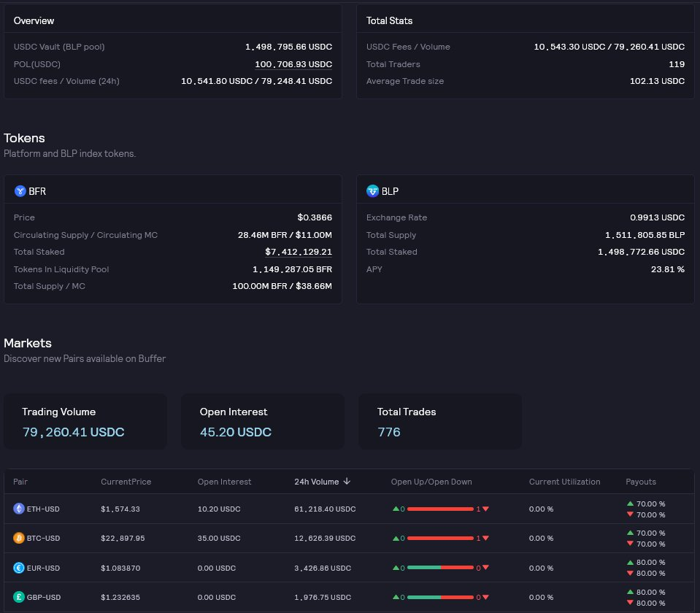Click the GBP-USD current price $1.232635

120,597
